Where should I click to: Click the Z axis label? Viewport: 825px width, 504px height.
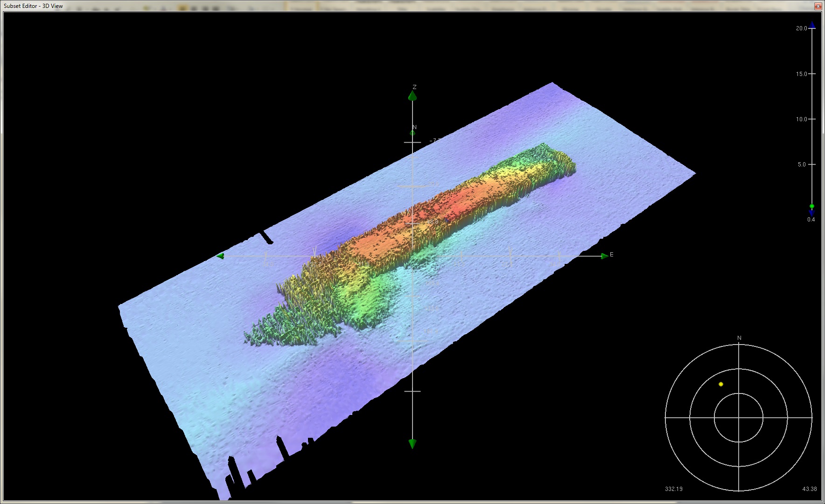(414, 87)
